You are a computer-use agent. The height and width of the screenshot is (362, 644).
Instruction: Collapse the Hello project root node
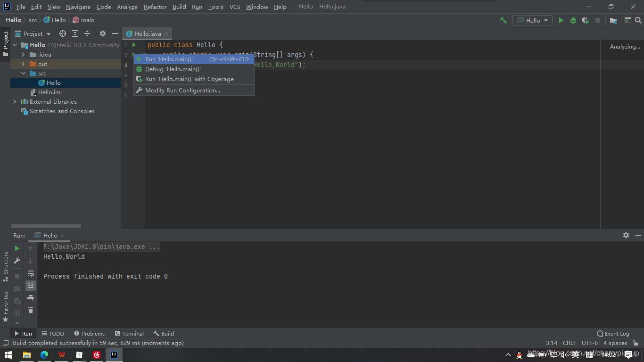(x=15, y=45)
